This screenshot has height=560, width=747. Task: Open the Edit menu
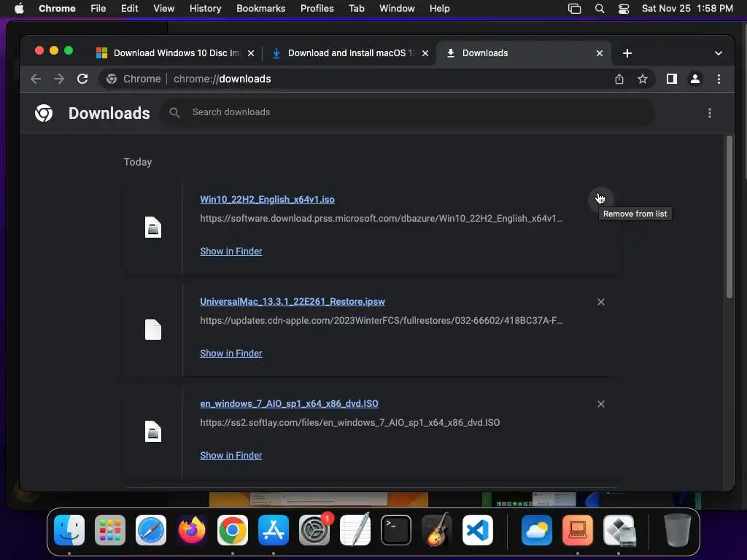tap(129, 9)
